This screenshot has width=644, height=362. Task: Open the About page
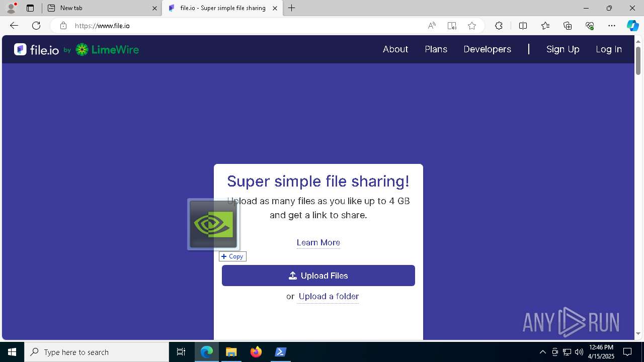tap(395, 49)
